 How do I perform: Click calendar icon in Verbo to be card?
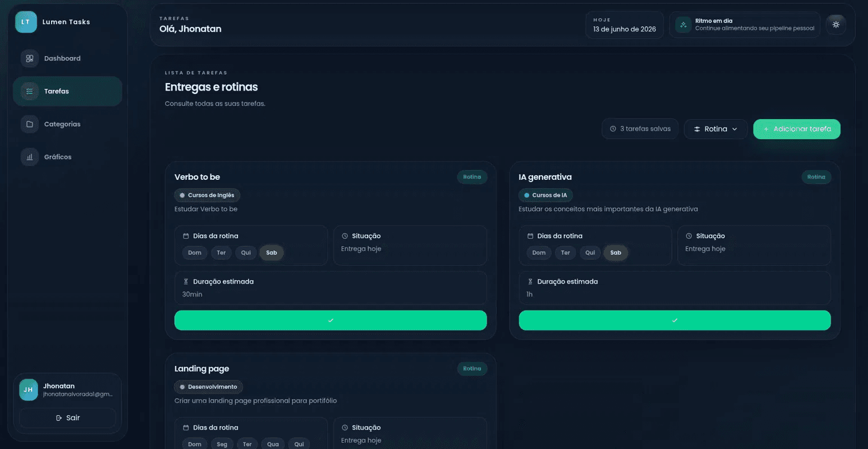pyautogui.click(x=186, y=236)
